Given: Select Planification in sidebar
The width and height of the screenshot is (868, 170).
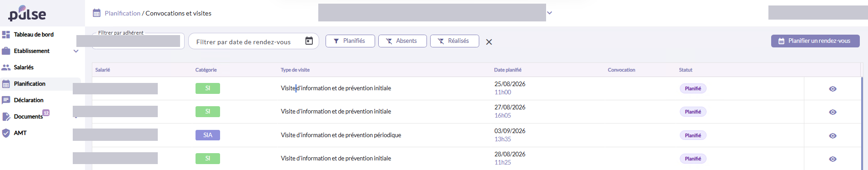Looking at the screenshot, I should (30, 84).
